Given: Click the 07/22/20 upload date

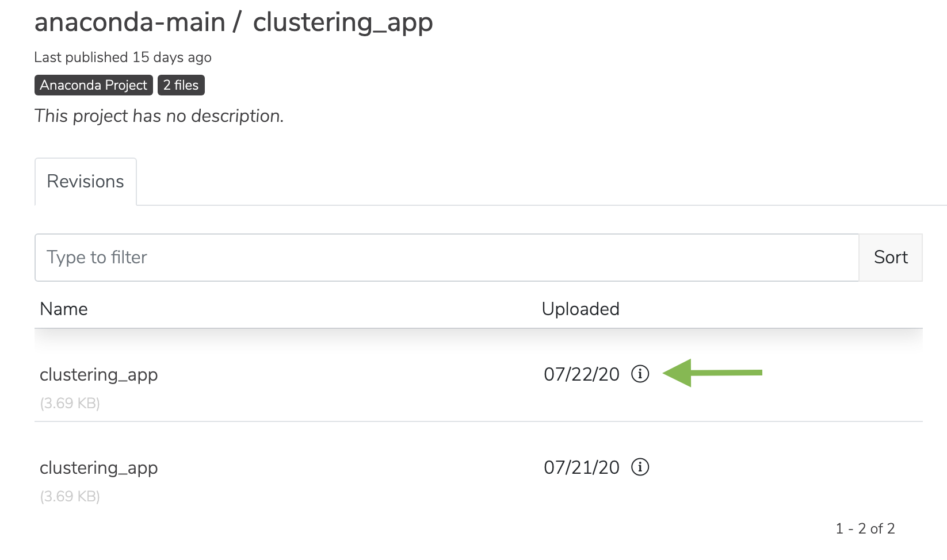Looking at the screenshot, I should click(582, 374).
